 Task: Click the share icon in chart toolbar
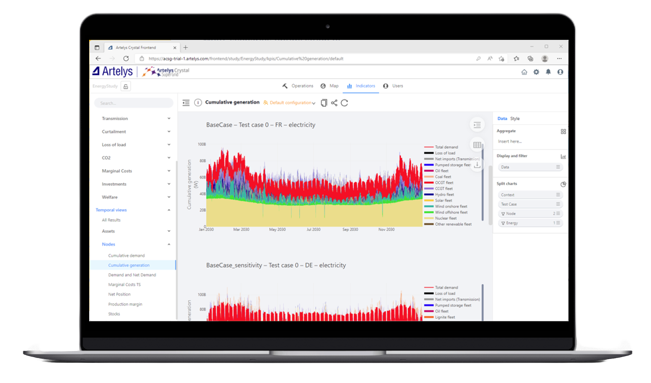point(334,103)
